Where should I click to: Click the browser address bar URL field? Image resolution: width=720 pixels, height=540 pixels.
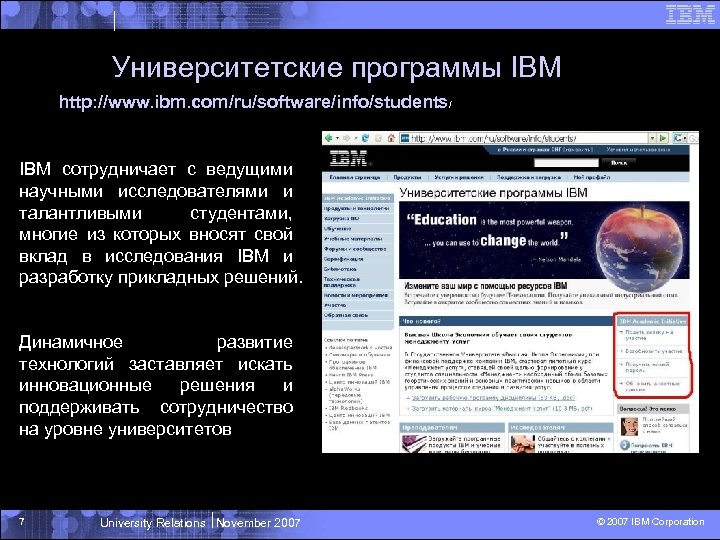point(528,138)
